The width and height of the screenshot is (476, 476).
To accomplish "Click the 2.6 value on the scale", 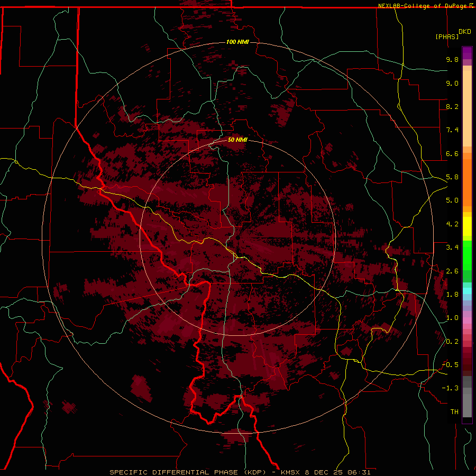I will [452, 271].
